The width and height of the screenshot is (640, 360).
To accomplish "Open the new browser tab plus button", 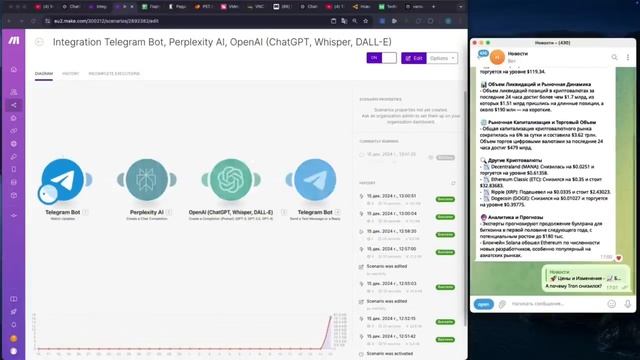I will [433, 7].
